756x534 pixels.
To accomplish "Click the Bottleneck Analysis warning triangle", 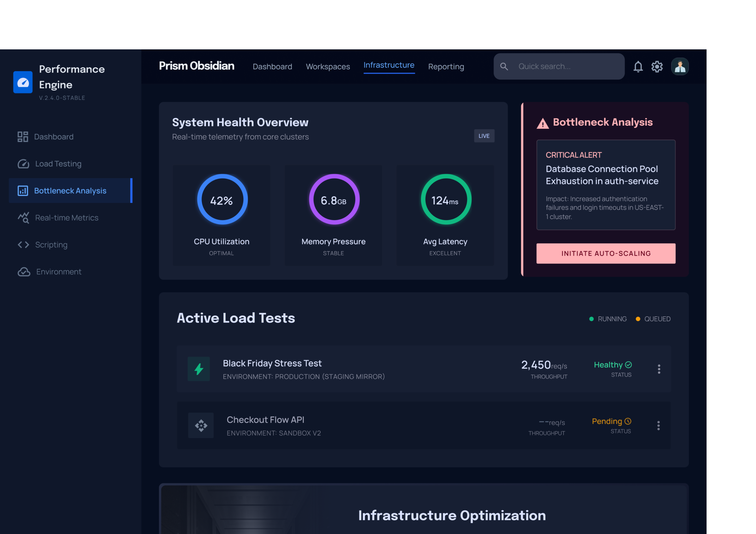I will 543,124.
